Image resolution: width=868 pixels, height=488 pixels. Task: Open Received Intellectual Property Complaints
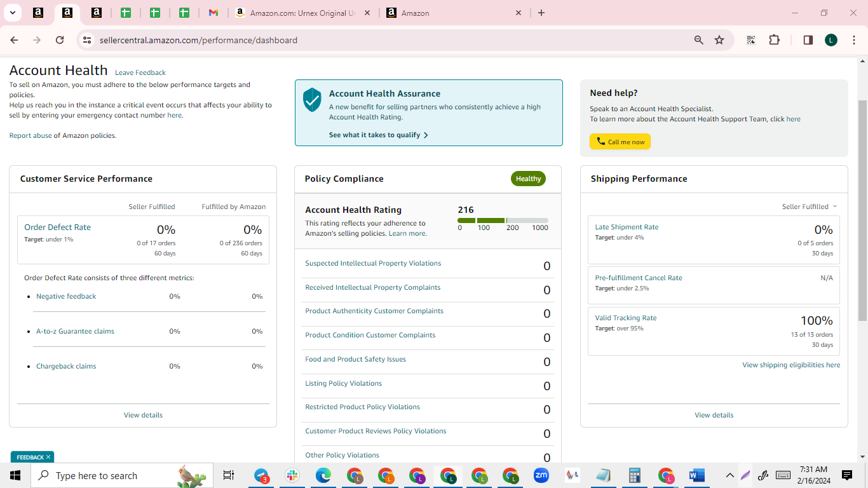[x=372, y=287]
